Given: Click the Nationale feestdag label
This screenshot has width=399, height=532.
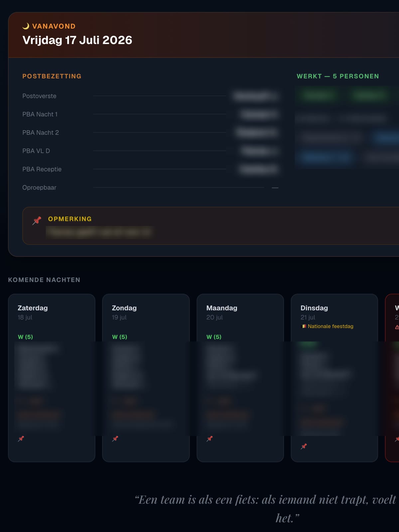Looking at the screenshot, I should (x=331, y=326).
